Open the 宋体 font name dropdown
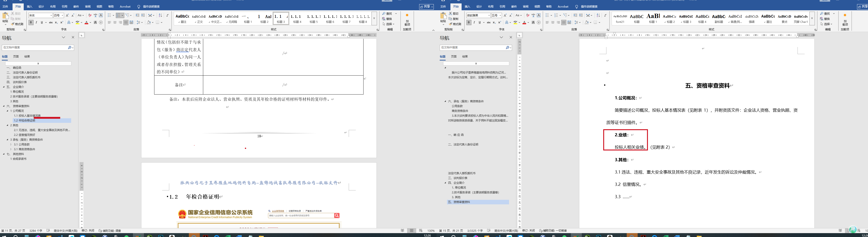 click(51, 16)
